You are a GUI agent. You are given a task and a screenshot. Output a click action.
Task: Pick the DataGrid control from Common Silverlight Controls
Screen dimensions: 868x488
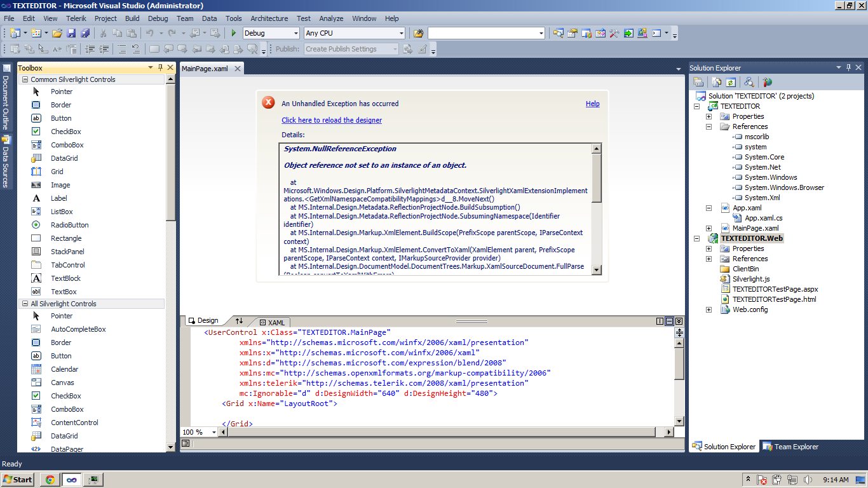coord(64,158)
